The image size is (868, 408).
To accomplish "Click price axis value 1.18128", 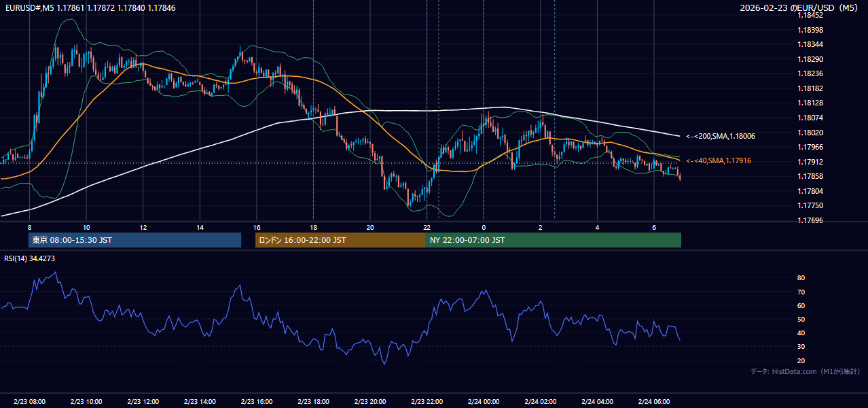I will 811,103.
